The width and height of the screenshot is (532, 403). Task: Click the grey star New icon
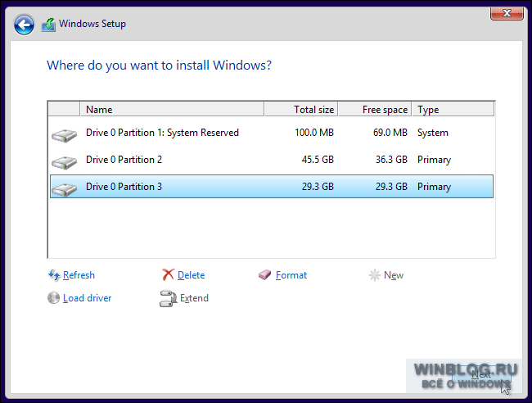375,275
